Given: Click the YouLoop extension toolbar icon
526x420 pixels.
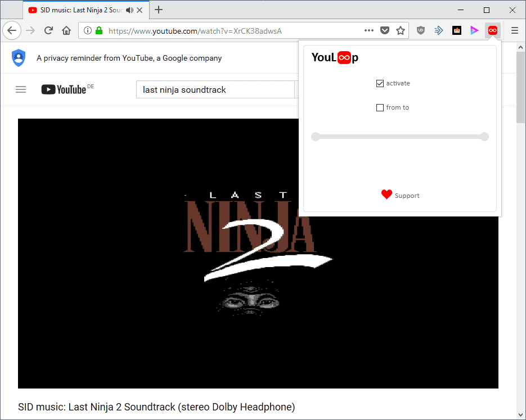Looking at the screenshot, I should (x=493, y=30).
